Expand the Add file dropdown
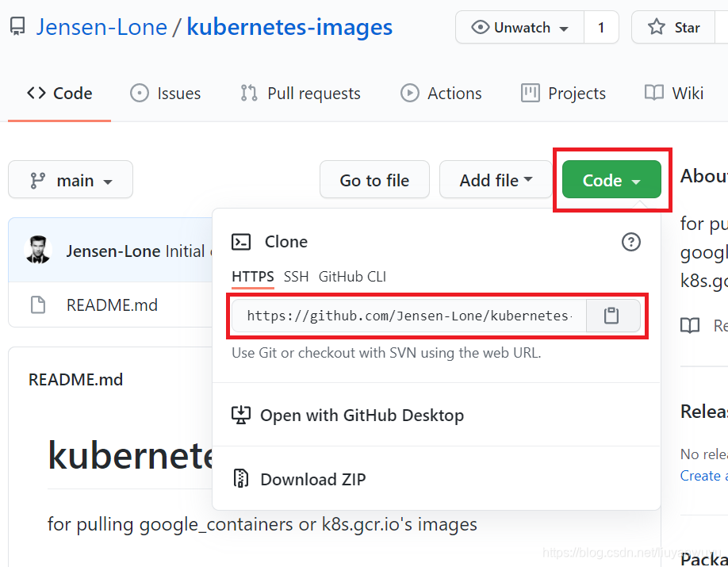 click(496, 180)
